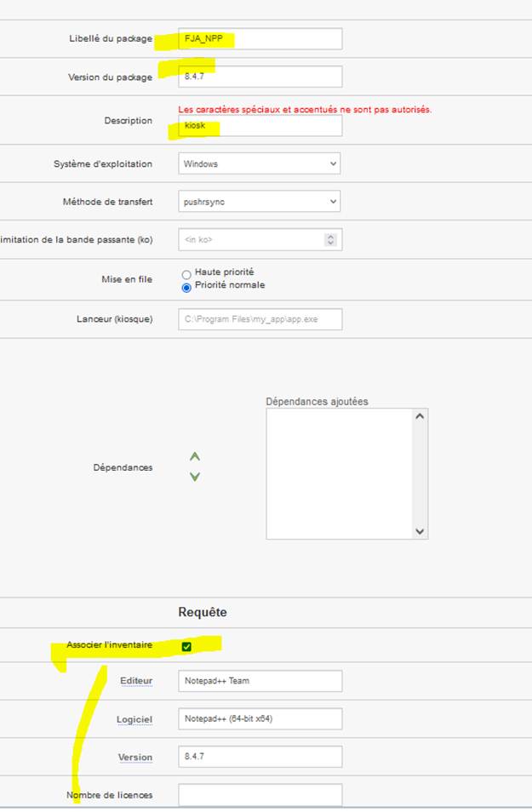Click the Dépendances ajoutées list box
The image size is (532, 812).
pos(340,473)
